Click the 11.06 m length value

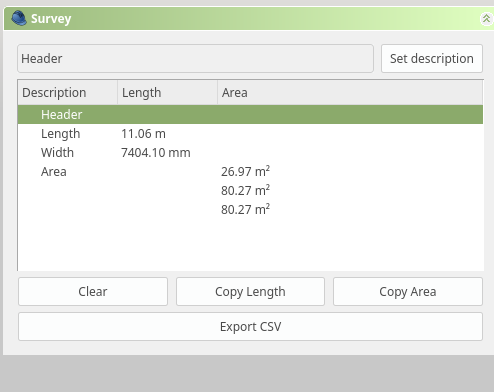pyautogui.click(x=143, y=134)
